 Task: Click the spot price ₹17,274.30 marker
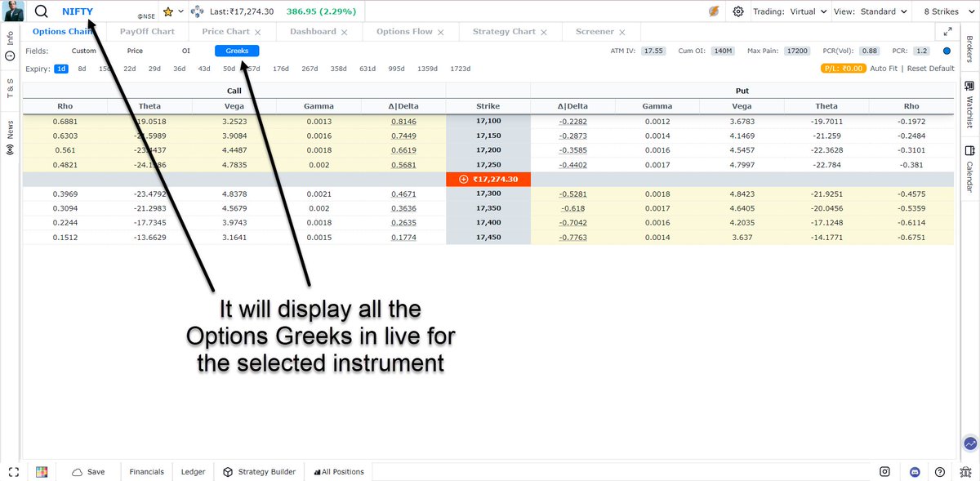[488, 178]
